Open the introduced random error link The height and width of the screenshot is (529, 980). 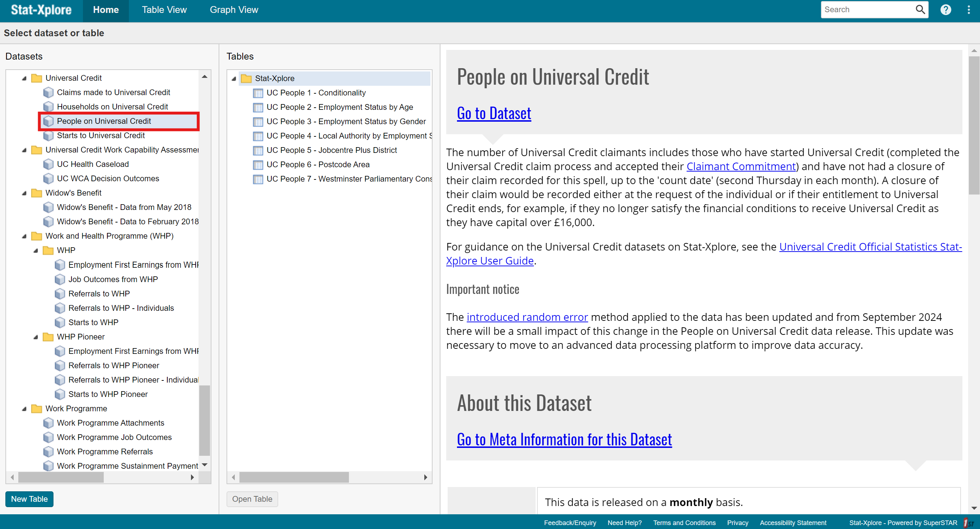coord(527,317)
